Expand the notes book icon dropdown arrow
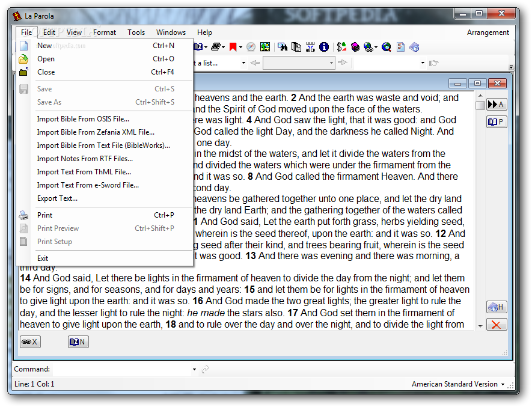The height and width of the screenshot is (407, 532). (x=206, y=47)
